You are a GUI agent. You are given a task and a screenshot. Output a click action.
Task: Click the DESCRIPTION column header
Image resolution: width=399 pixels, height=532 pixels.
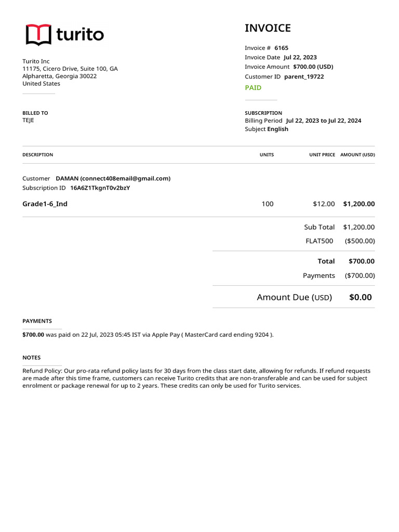(x=37, y=155)
